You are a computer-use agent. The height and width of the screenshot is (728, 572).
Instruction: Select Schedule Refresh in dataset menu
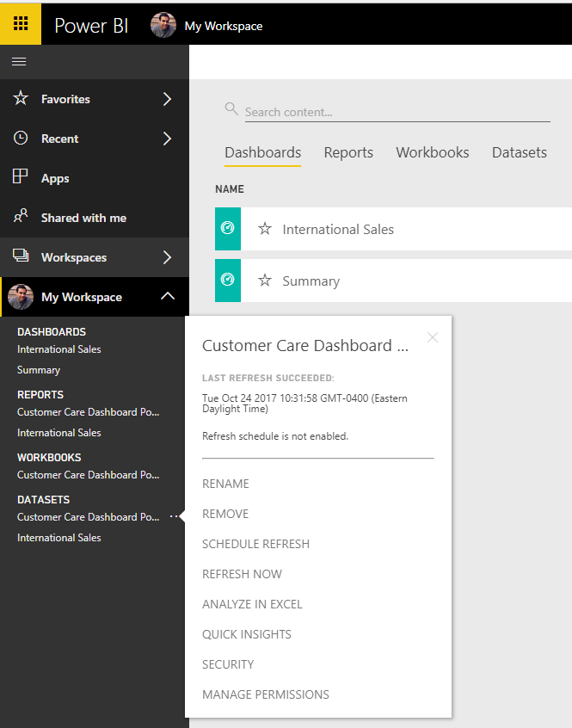click(255, 544)
